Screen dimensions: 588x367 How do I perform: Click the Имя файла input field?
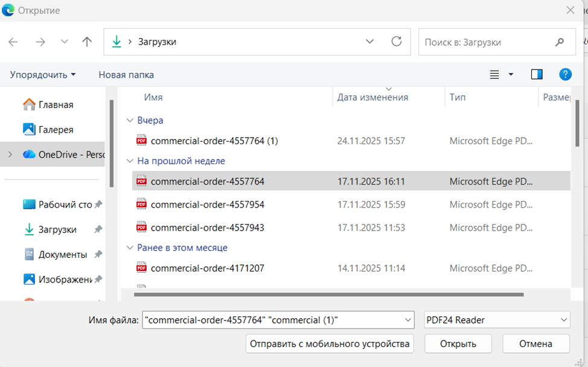click(x=272, y=320)
